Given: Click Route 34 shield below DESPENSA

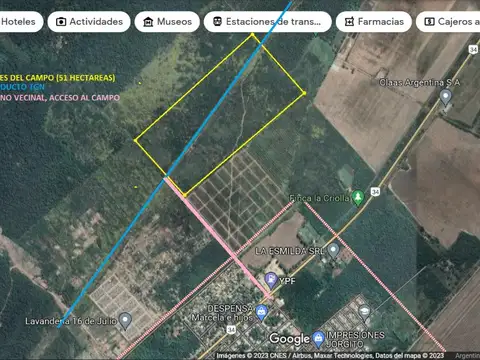Looking at the screenshot, I should 231,330.
